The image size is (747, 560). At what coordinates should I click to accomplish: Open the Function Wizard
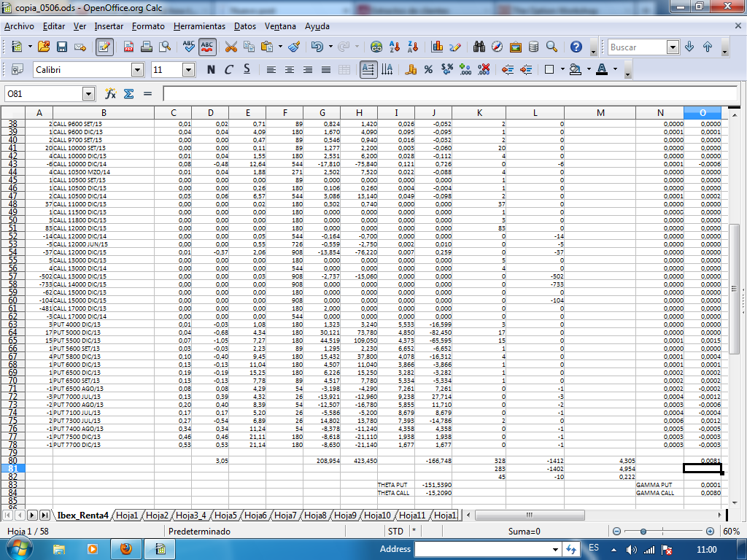[110, 94]
